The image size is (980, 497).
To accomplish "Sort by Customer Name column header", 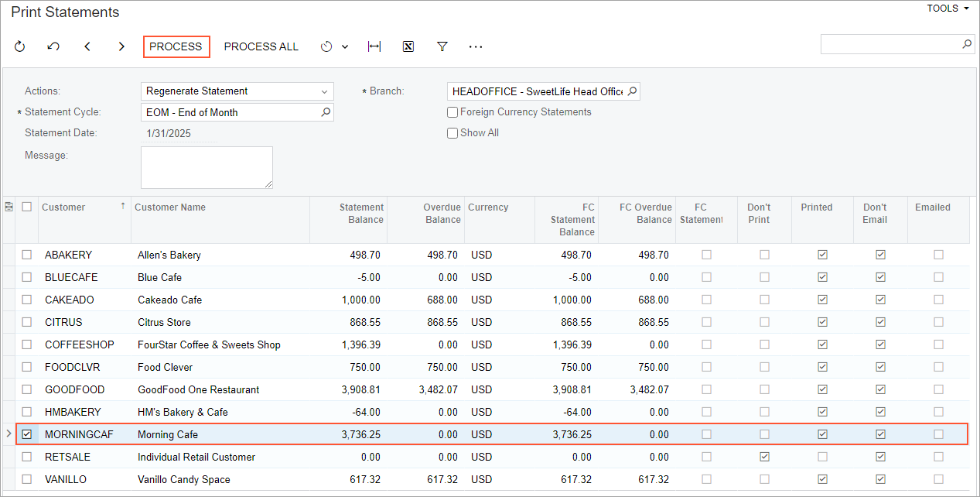I will (170, 207).
